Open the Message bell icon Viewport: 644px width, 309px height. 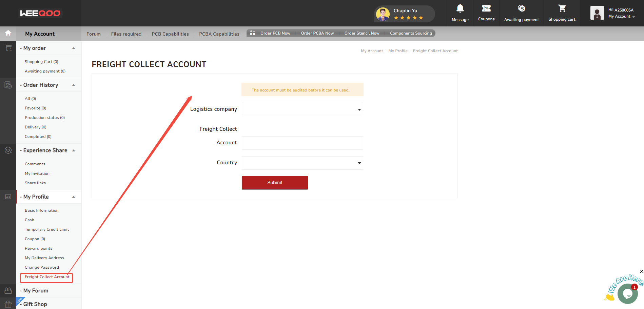pos(460,8)
